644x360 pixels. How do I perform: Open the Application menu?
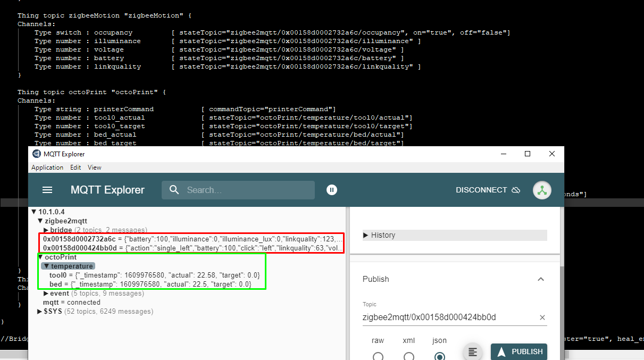click(x=47, y=167)
